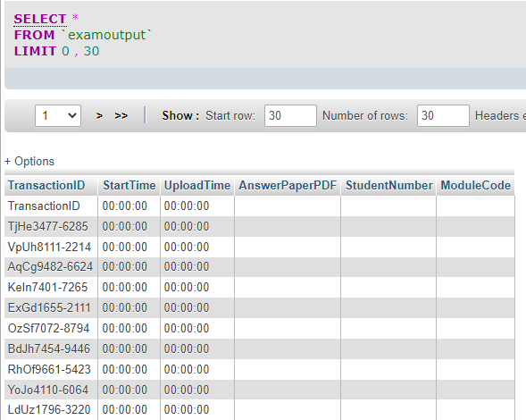
Task: Sort by TransactionID column header
Action: 46,185
